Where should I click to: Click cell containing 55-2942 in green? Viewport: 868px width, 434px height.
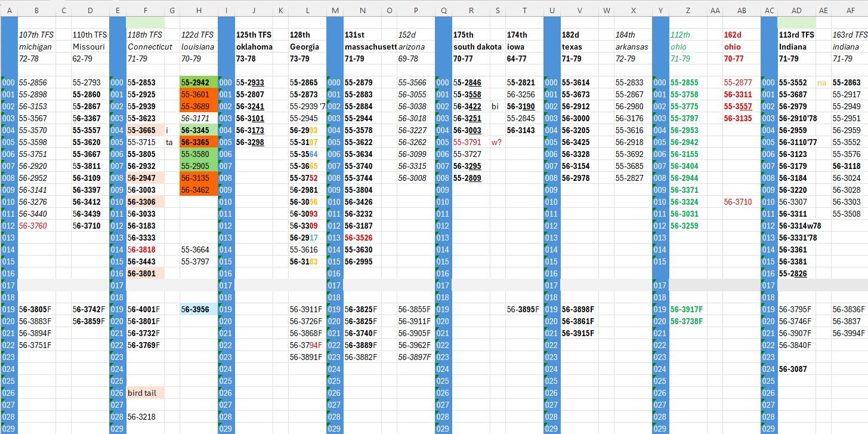coord(199,82)
